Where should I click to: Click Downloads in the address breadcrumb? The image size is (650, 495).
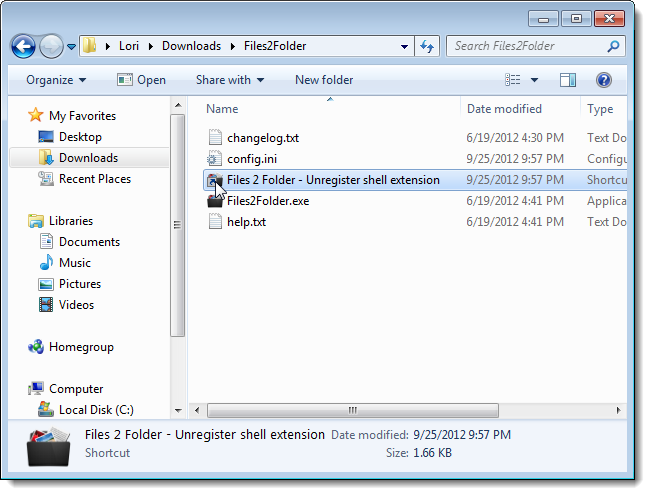click(x=192, y=46)
